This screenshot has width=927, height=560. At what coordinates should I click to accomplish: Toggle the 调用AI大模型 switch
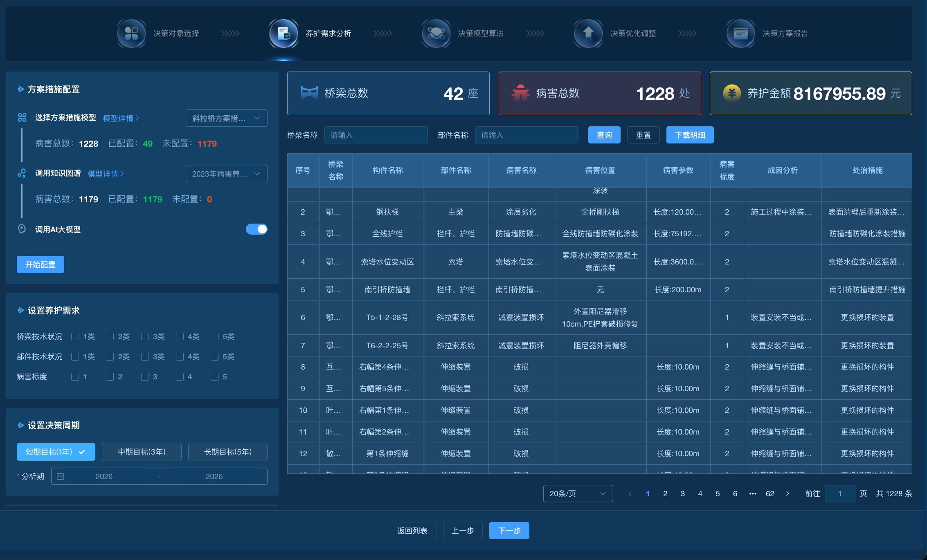tap(256, 229)
